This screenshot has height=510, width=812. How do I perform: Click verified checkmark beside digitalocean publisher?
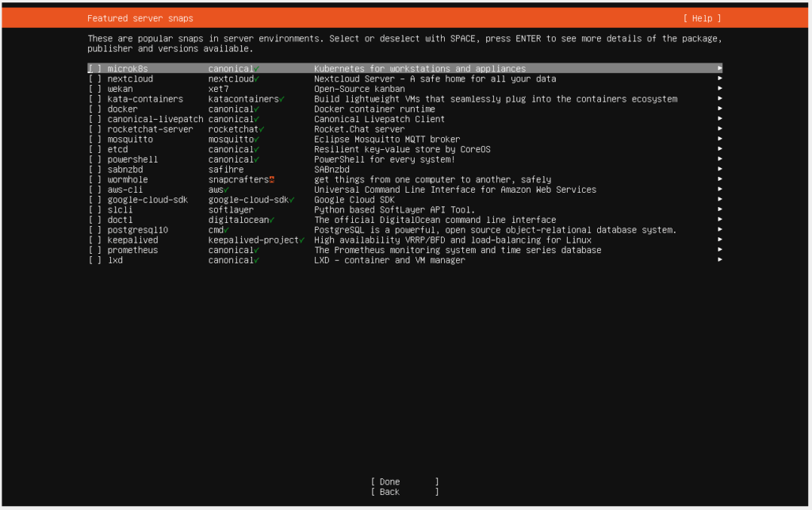[272, 220]
